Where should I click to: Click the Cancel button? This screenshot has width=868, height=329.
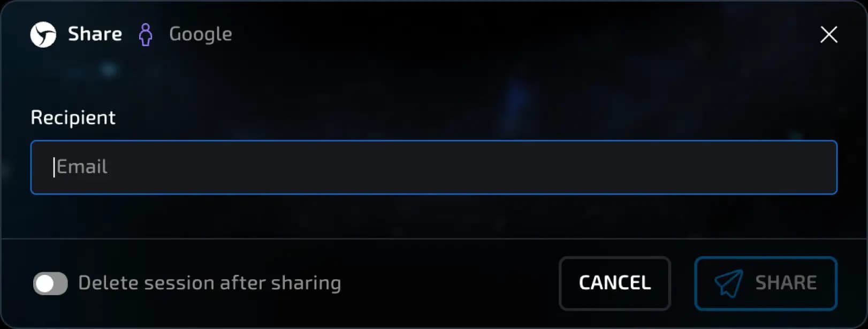click(x=615, y=283)
